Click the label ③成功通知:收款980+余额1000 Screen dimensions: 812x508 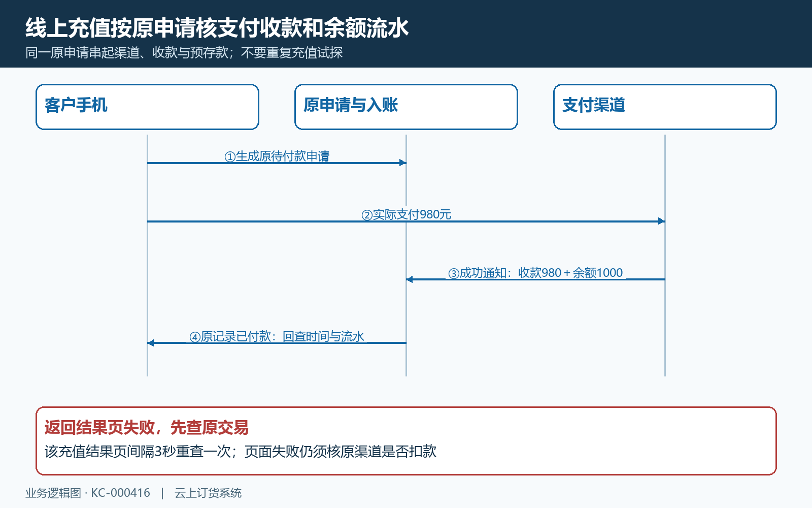(x=535, y=273)
